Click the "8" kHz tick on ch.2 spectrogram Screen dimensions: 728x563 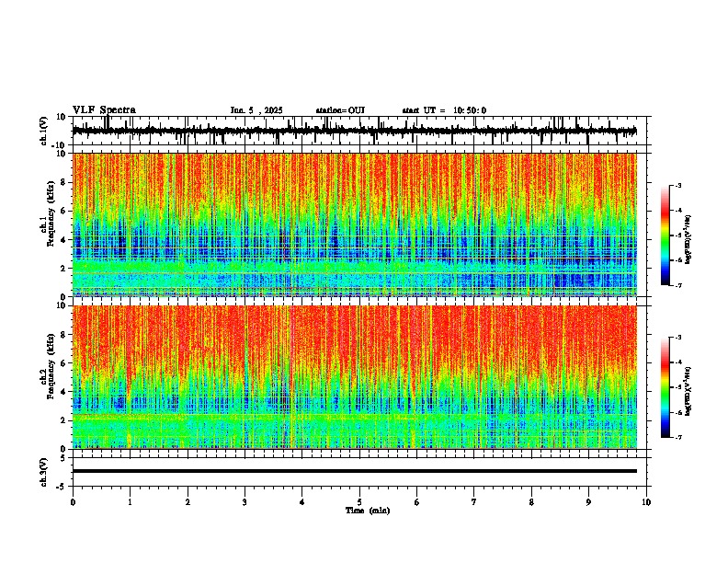tap(65, 335)
